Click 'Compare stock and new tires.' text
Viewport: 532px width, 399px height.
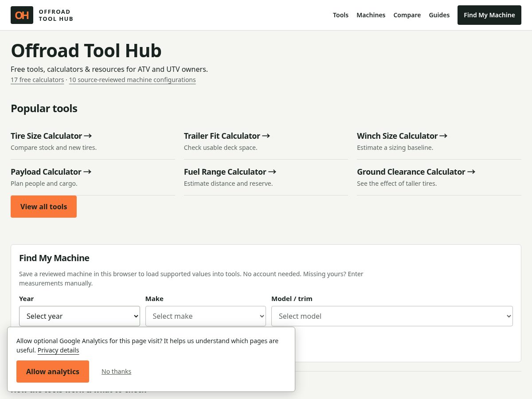[54, 148]
